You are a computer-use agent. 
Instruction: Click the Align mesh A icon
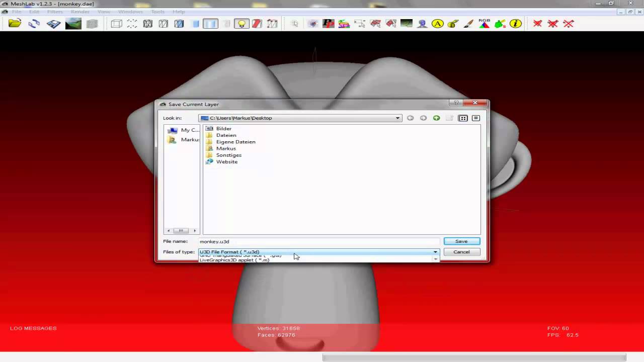(438, 24)
